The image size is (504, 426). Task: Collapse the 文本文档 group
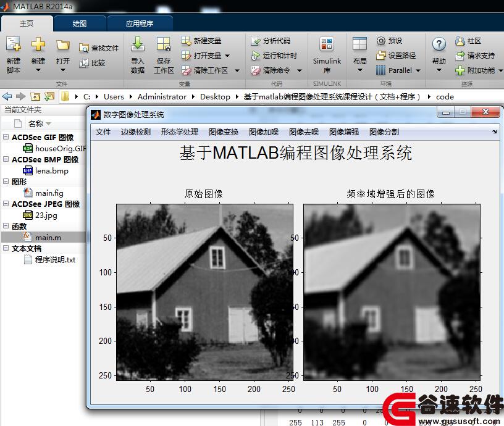pyautogui.click(x=6, y=248)
